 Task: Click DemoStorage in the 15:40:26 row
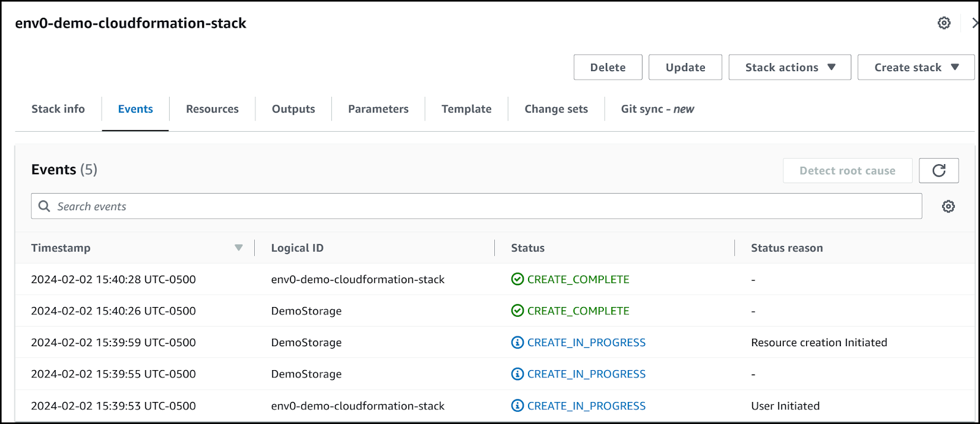(306, 311)
